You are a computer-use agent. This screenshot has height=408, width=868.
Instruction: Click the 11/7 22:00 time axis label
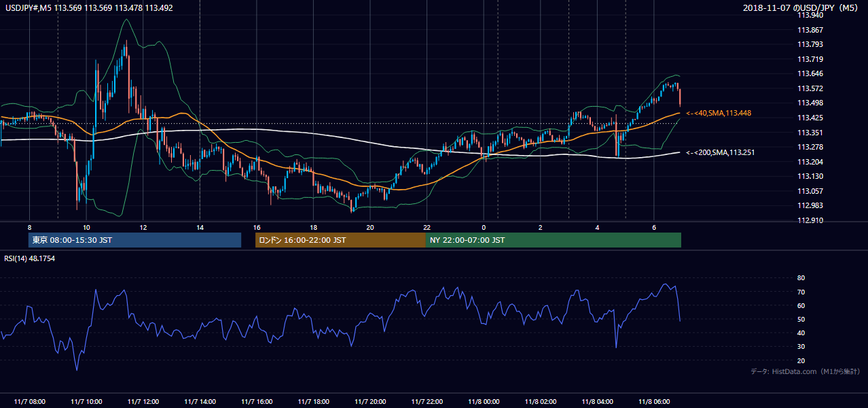tap(427, 402)
